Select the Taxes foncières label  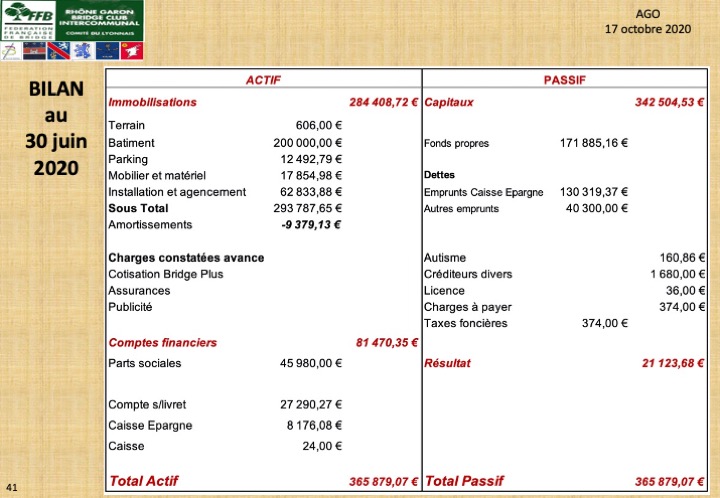click(x=466, y=323)
